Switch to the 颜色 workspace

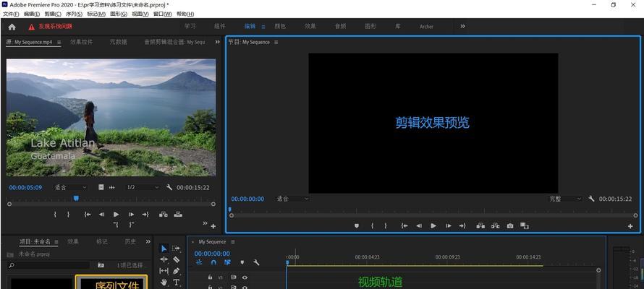[x=280, y=26]
